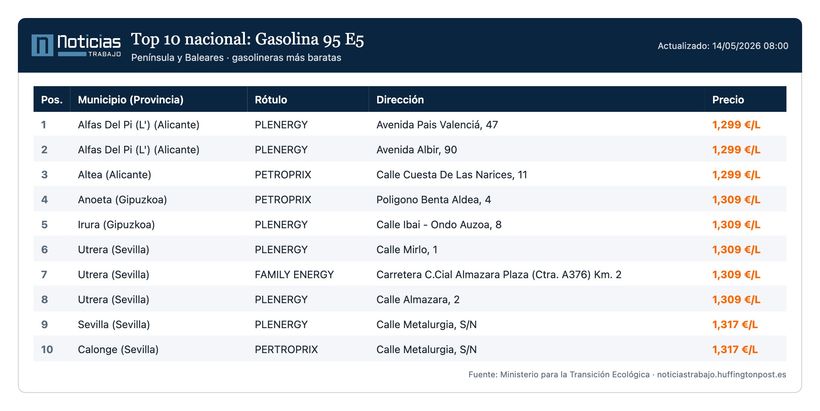Click the title Top 10 nacional: Gasolina 95 E5
The width and height of the screenshot is (820, 411).
tap(247, 39)
